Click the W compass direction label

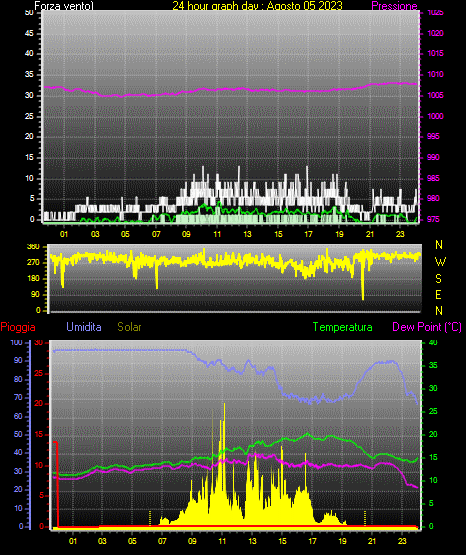(440, 262)
